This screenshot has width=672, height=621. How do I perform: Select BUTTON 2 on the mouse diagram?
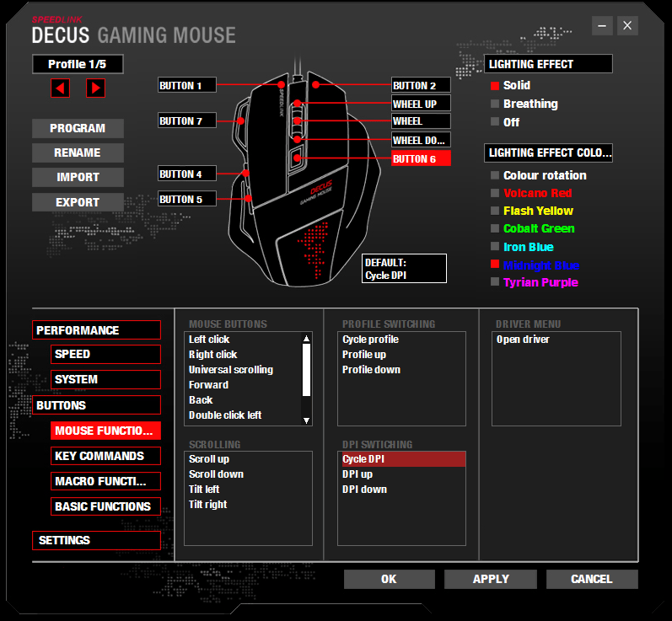[421, 86]
